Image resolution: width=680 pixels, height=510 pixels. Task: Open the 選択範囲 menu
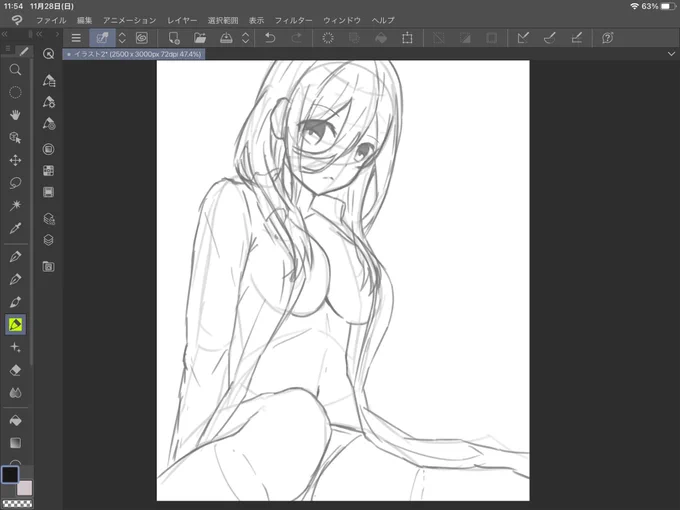click(223, 20)
